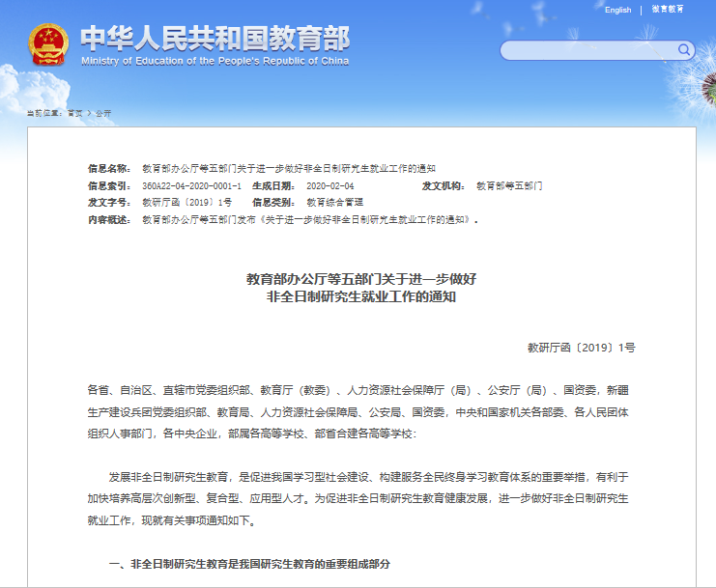Click section heading 一、非全日制研究生教育是我国研究生教育的重要组成部分

pyautogui.click(x=249, y=564)
